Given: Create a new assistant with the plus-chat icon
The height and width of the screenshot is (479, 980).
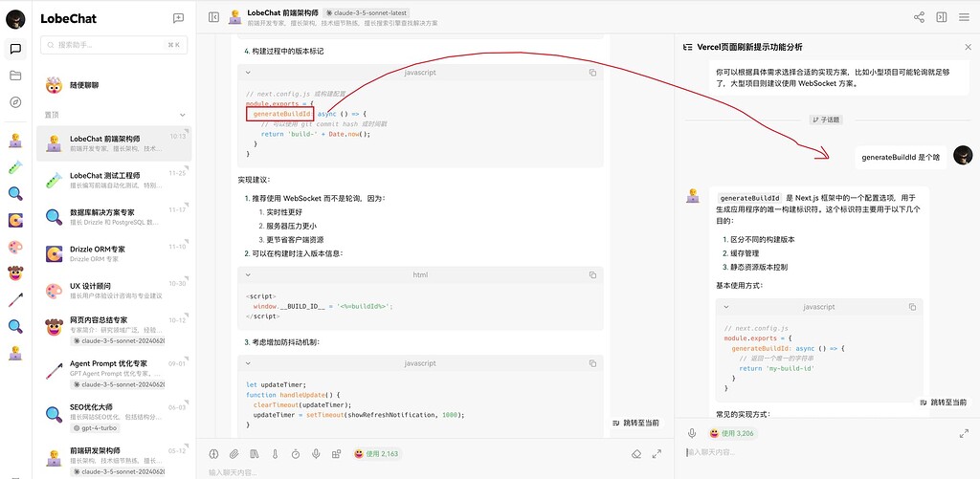Looking at the screenshot, I should pos(178,19).
